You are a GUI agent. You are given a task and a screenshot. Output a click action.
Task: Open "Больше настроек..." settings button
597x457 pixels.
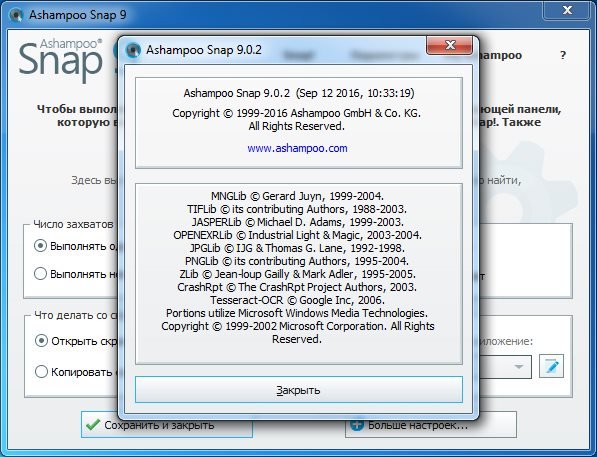point(431,425)
